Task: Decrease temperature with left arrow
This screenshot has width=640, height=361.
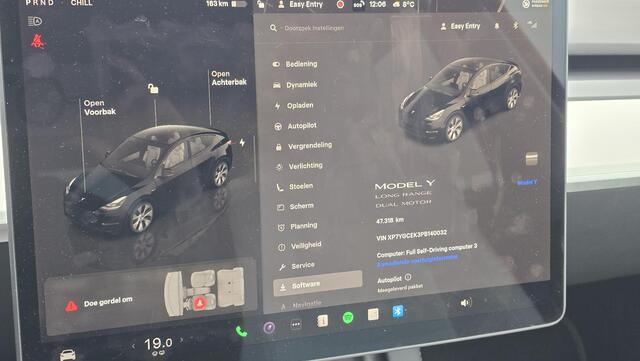Action: (133, 346)
